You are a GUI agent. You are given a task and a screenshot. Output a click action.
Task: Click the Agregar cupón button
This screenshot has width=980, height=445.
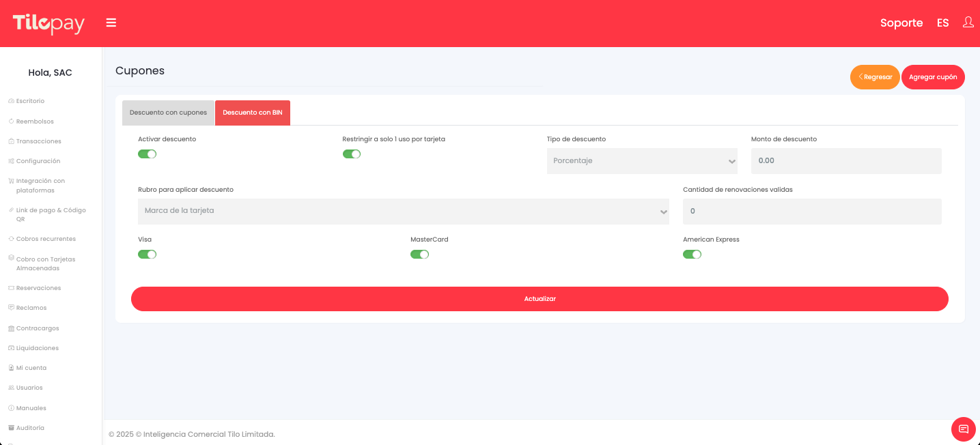point(933,77)
